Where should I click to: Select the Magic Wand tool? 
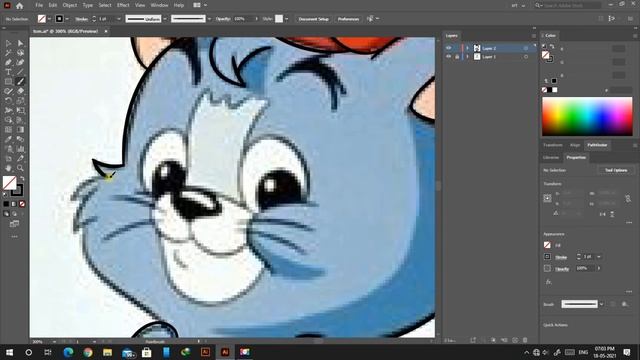tap(8, 53)
